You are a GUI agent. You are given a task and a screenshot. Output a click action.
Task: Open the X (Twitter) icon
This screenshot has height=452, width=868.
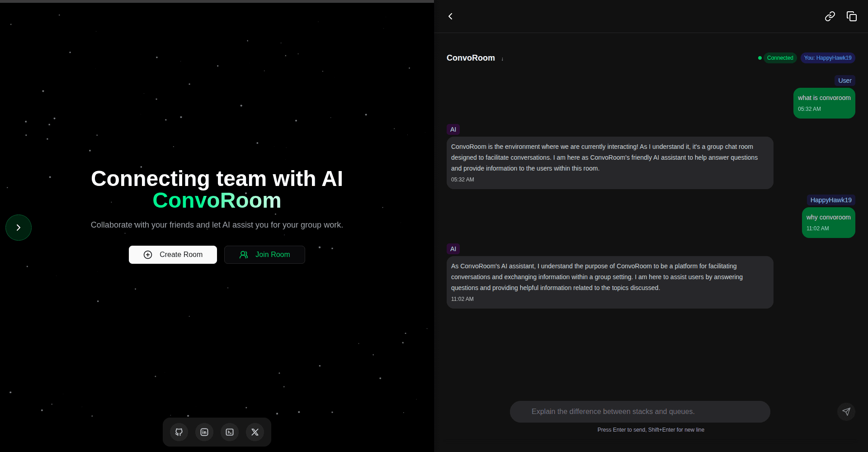click(255, 432)
